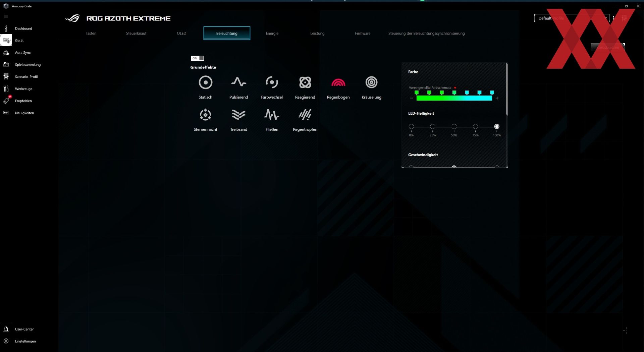Minimize the Armoury Crate window
The image size is (644, 352).
pyautogui.click(x=615, y=6)
